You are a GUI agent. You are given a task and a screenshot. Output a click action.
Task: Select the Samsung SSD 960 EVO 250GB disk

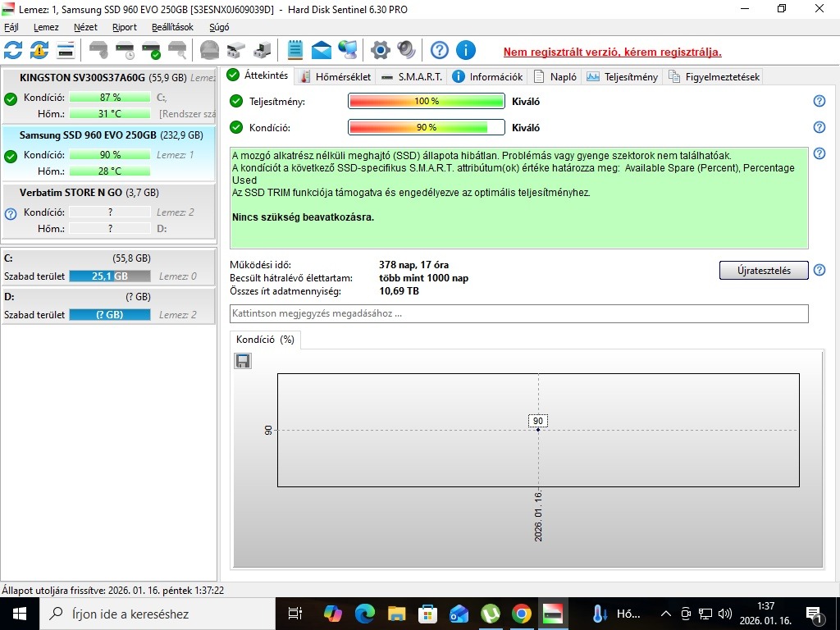click(x=109, y=153)
